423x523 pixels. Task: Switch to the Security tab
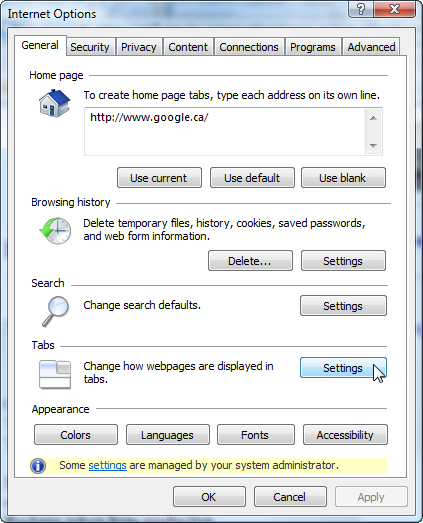click(90, 47)
